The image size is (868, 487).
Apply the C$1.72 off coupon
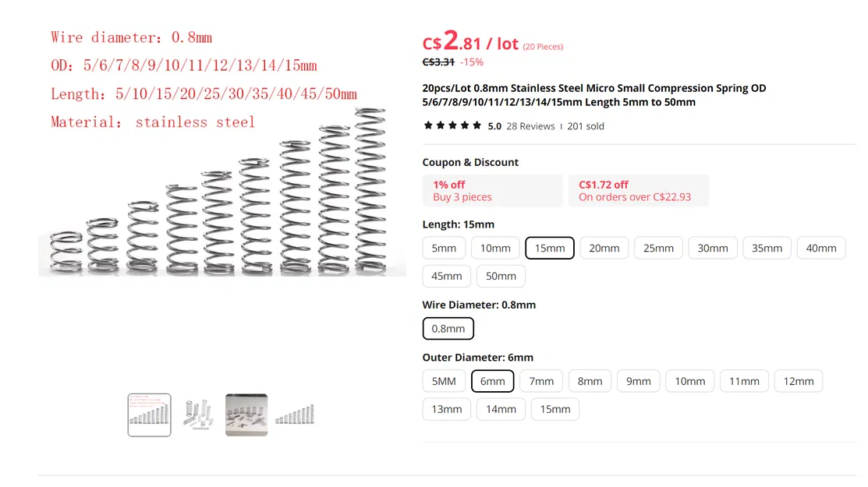(x=638, y=191)
